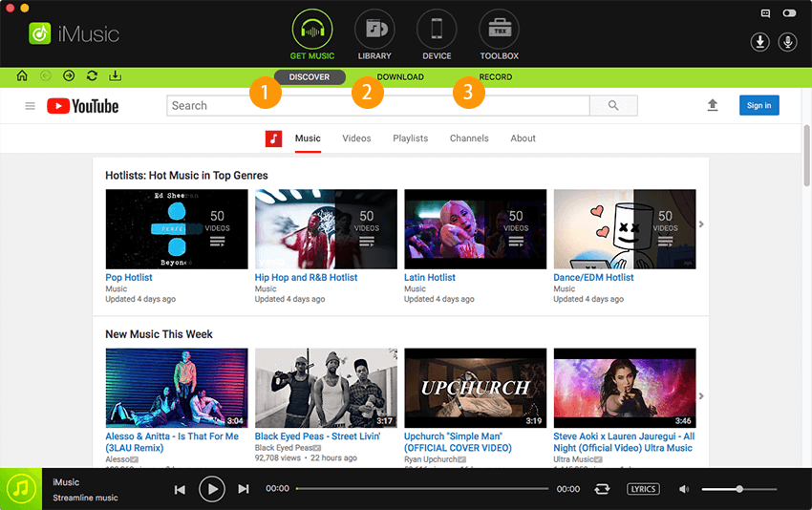
Task: Switch to the RECORD tab
Action: (496, 77)
